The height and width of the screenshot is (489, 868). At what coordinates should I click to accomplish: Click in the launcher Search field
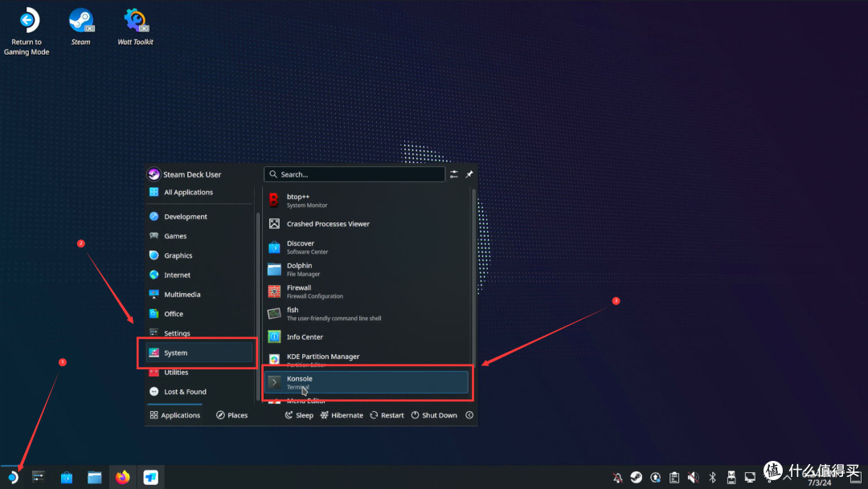pos(354,174)
